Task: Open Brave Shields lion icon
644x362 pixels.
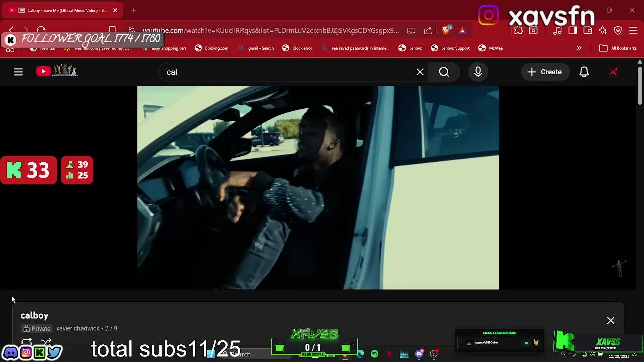Action: click(x=446, y=30)
